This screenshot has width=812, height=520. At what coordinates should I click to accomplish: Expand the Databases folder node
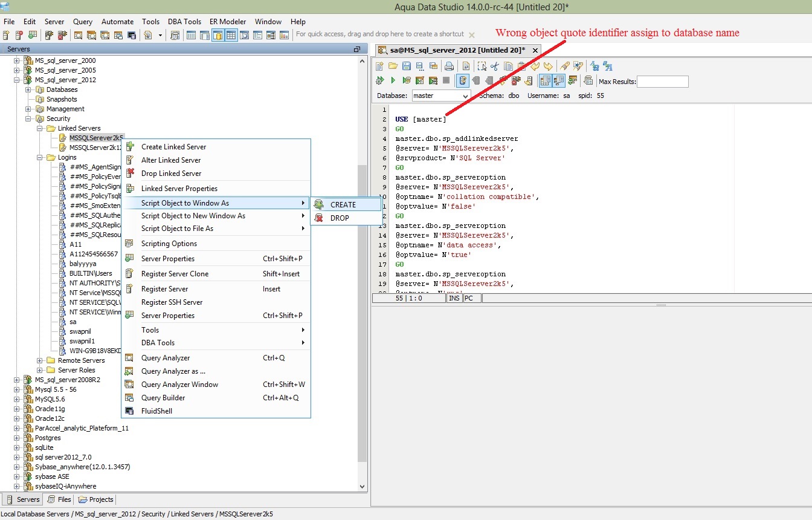28,89
